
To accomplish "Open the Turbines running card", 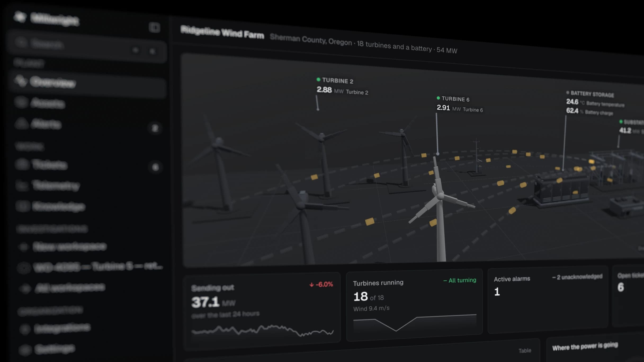I will tap(414, 305).
